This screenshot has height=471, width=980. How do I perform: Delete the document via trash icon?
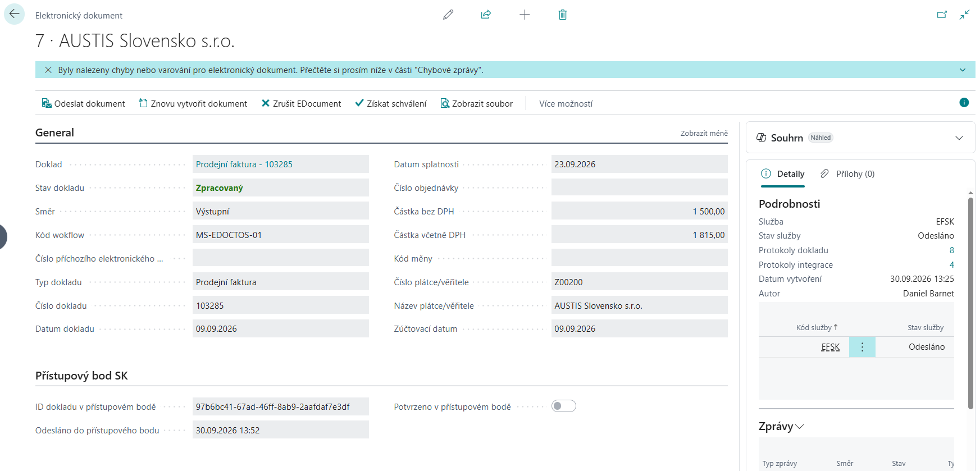tap(563, 15)
